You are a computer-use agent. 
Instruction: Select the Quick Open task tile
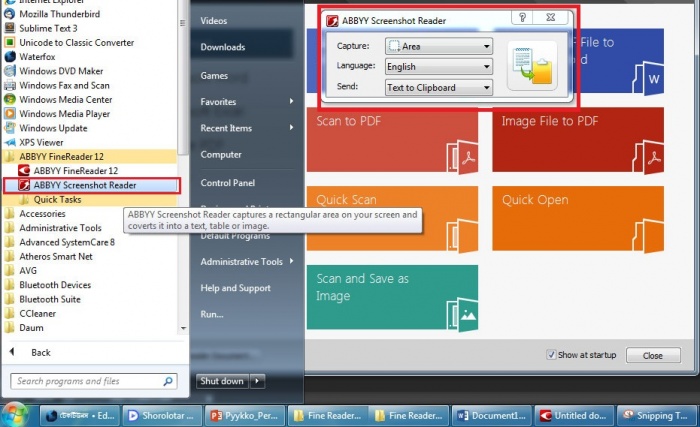[578, 218]
